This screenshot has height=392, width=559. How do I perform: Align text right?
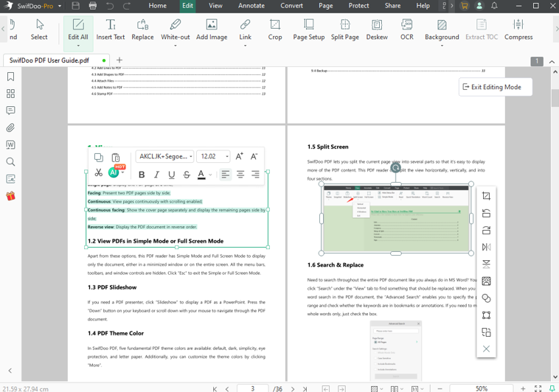pos(255,174)
